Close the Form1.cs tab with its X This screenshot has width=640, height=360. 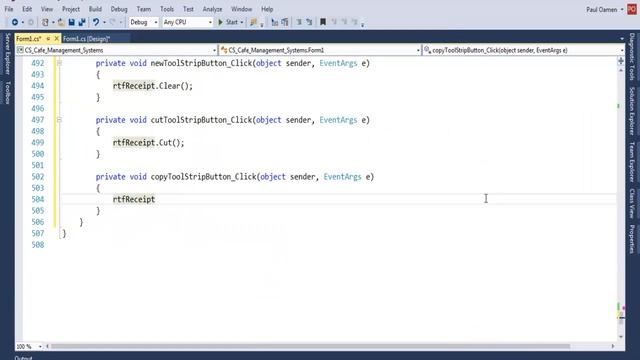click(x=57, y=38)
